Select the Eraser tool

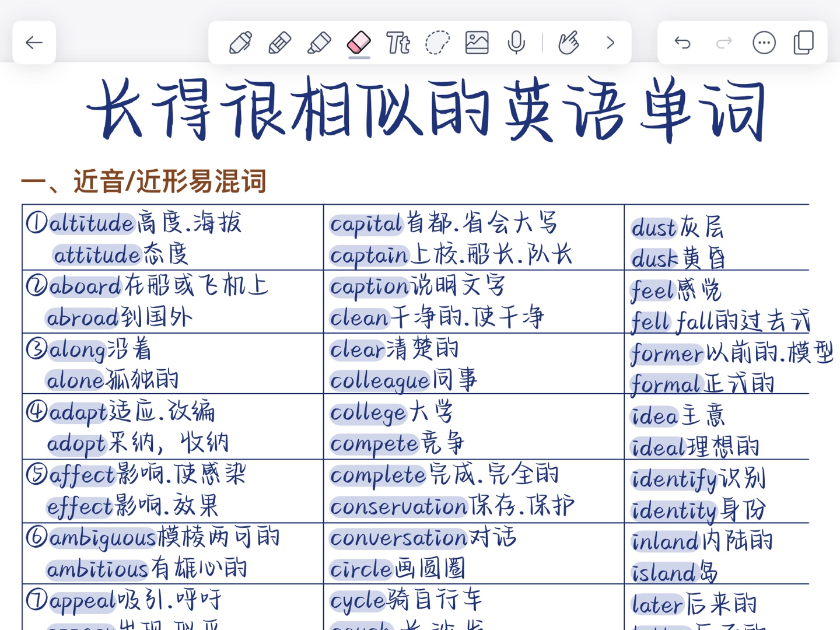click(x=359, y=43)
